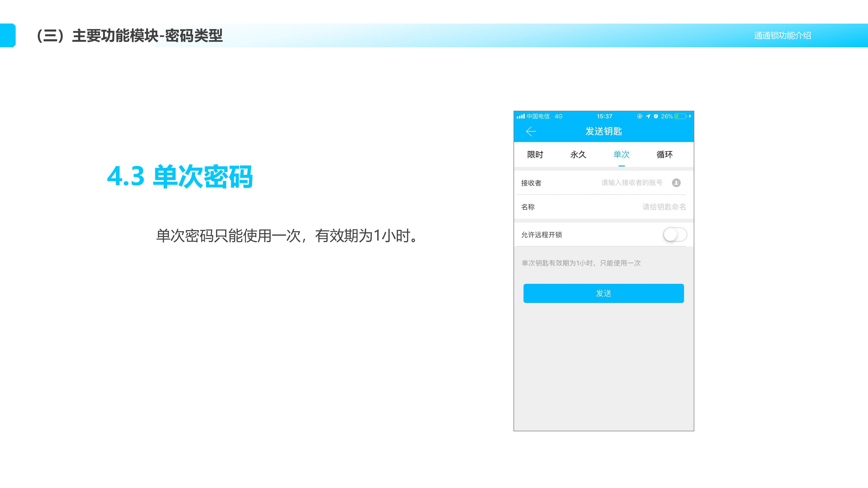Click the location arrow status icon
868x488 pixels.
point(648,116)
